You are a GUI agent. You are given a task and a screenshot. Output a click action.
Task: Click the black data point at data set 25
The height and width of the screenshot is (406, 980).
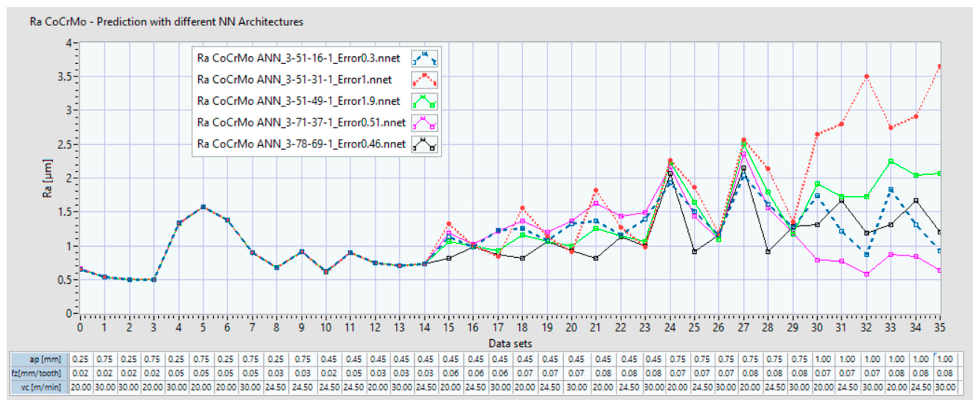pos(694,251)
